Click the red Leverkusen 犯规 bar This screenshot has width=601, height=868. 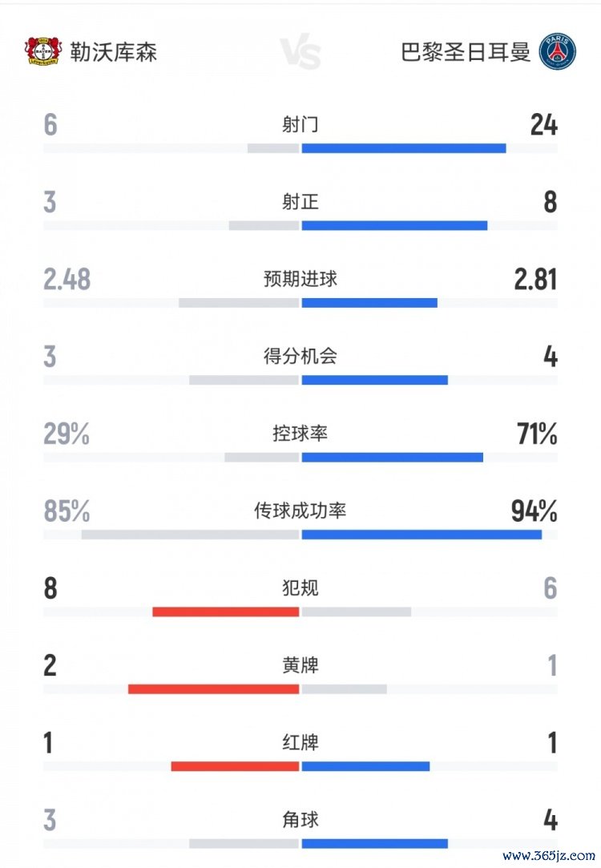coord(225,612)
